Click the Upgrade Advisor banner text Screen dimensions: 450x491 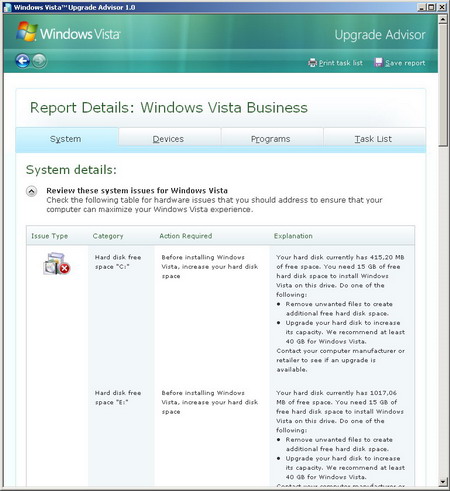[380, 35]
